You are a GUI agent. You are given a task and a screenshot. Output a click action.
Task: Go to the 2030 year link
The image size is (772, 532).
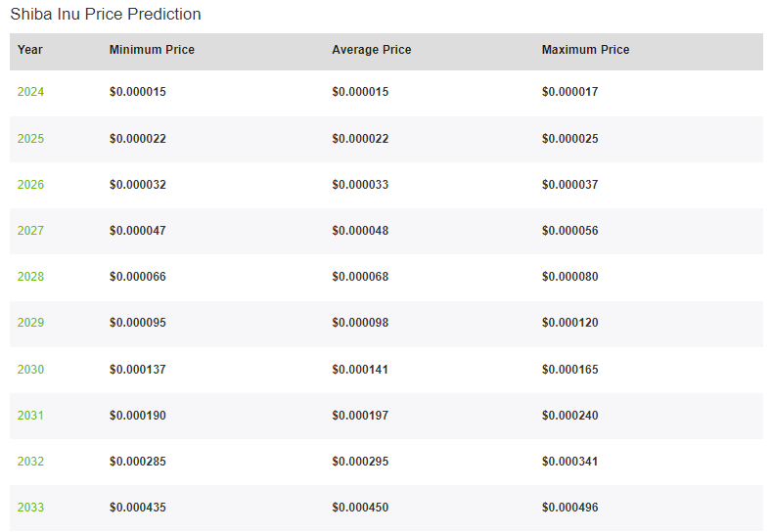click(x=30, y=370)
